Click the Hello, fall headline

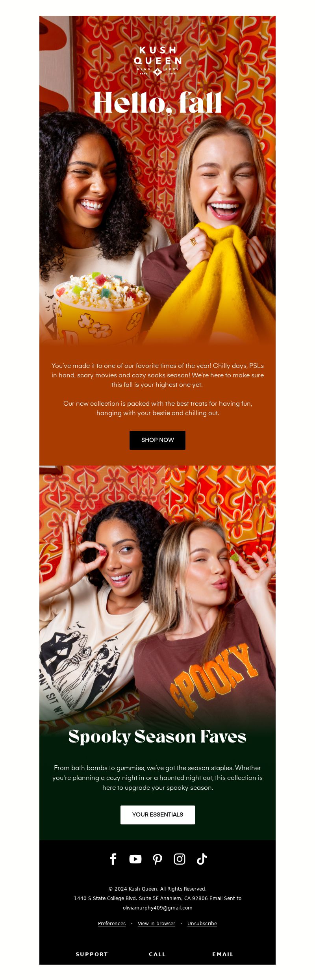tap(157, 103)
